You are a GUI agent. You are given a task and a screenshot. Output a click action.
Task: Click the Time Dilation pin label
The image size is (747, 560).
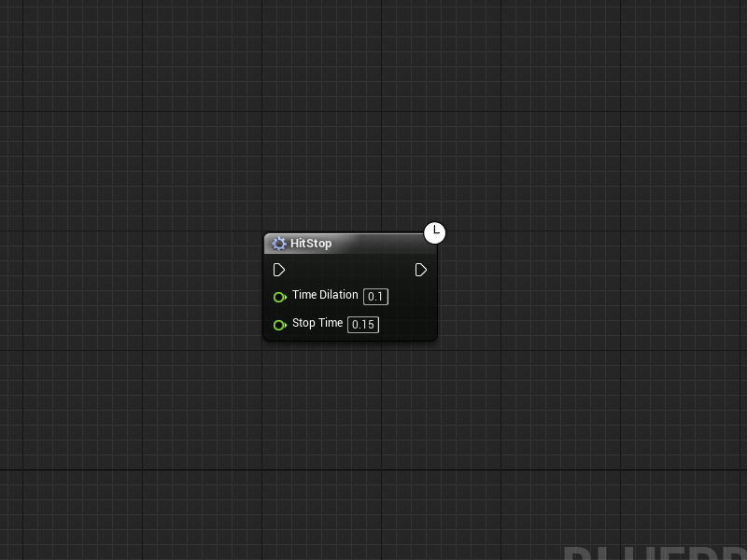(325, 295)
